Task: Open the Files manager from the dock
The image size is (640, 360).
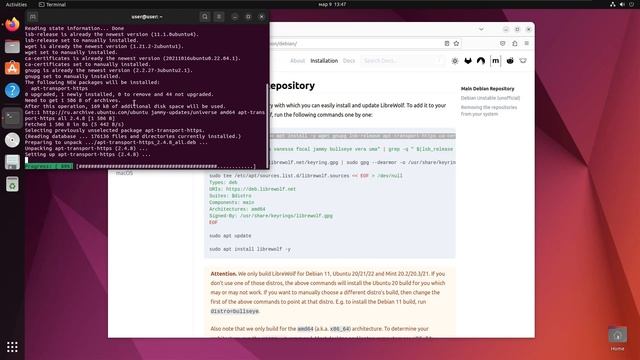Action: click(12, 47)
